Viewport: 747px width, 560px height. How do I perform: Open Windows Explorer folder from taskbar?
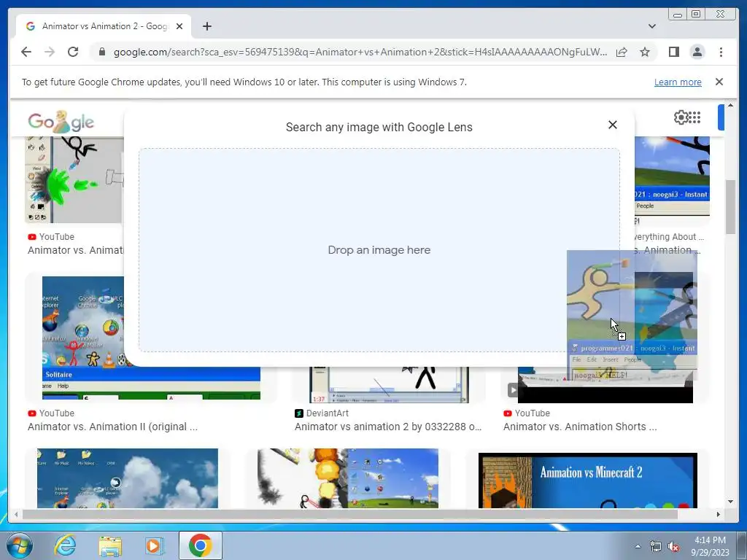[x=110, y=545]
